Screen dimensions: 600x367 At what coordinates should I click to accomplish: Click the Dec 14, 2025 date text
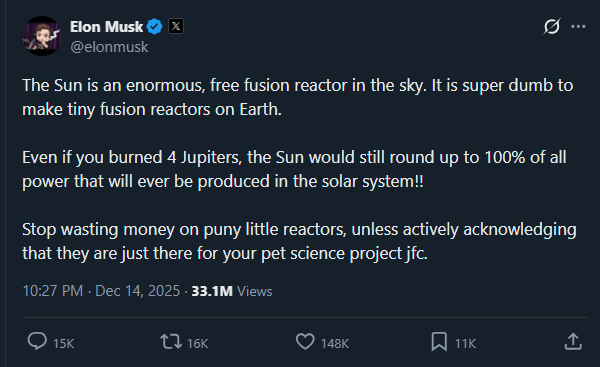click(x=137, y=291)
